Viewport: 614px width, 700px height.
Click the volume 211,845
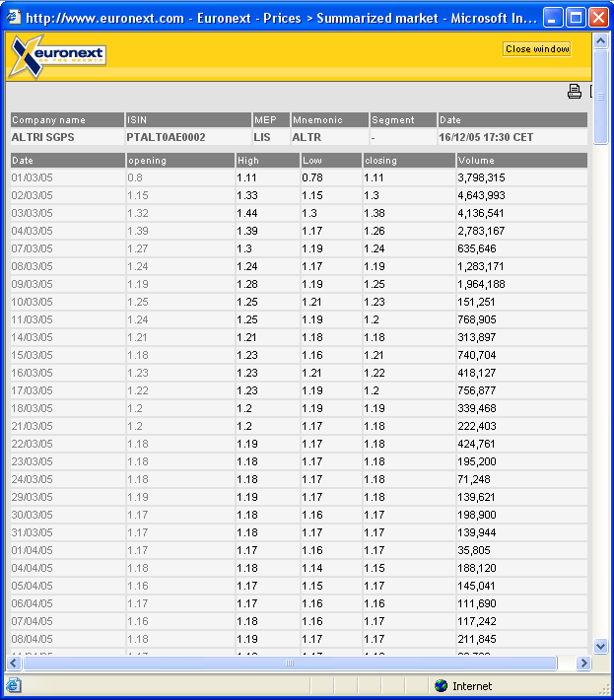tap(477, 639)
